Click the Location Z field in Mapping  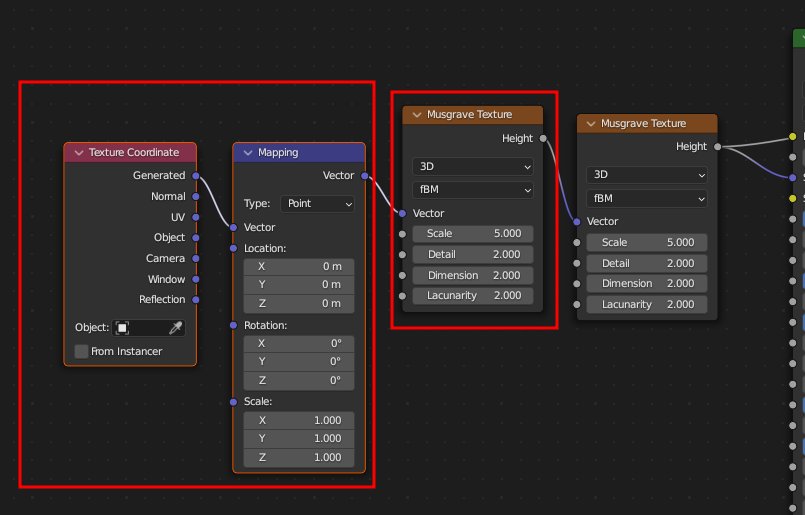[299, 303]
